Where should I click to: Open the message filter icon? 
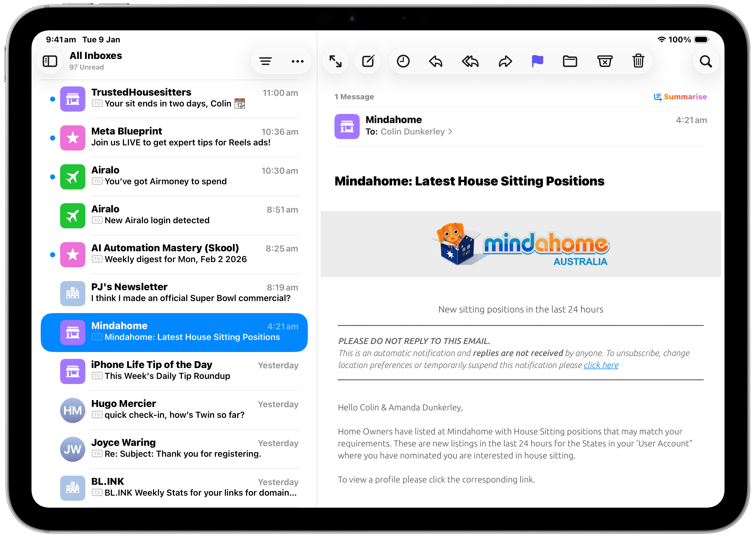pos(265,61)
